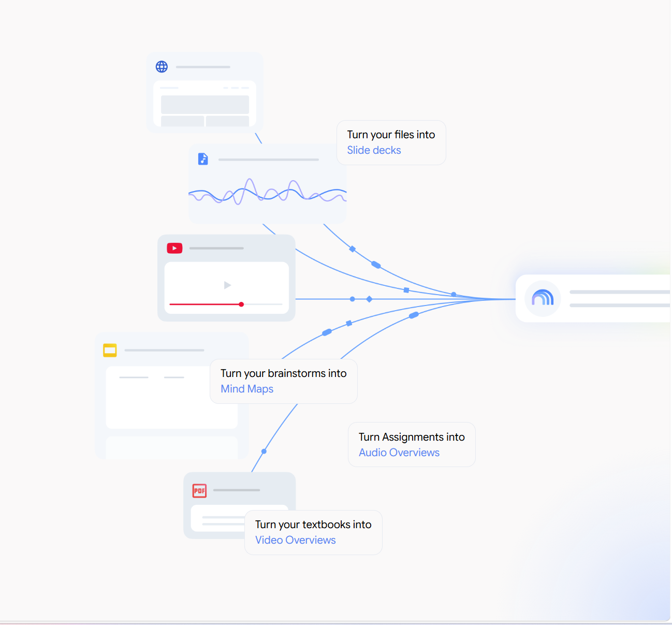Viewport: 672px width, 625px height.
Task: Click the red video progress handle
Action: 241,304
